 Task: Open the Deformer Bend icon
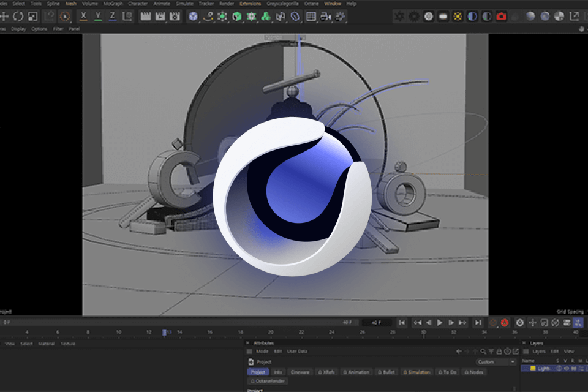coord(281,17)
